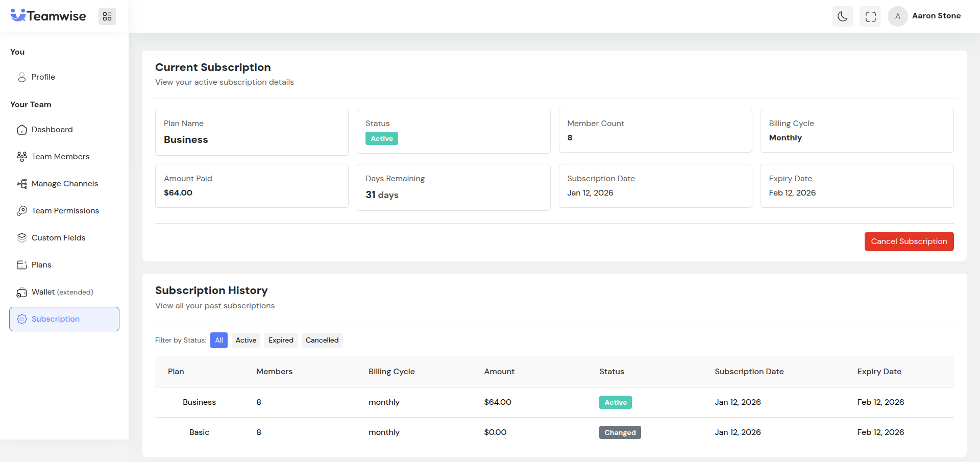980x462 pixels.
Task: Open the app grid menu beside Teamwise logo
Action: 107,16
